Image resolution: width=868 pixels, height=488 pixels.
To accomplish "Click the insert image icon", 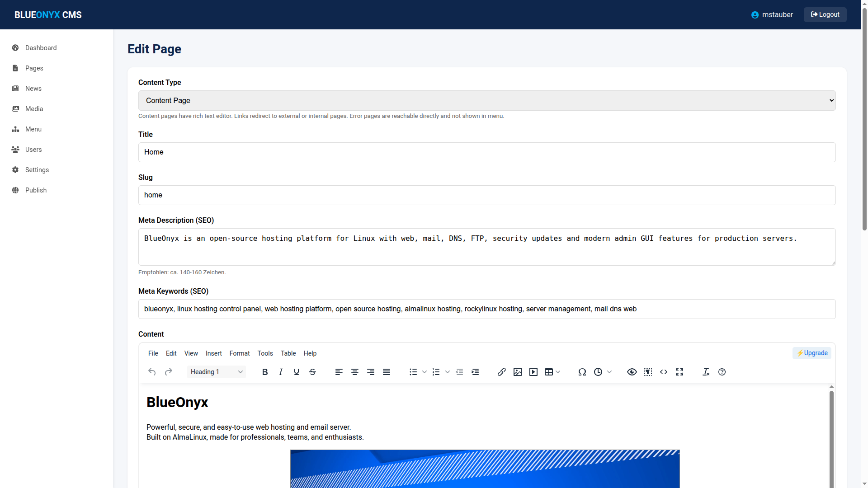I will click(518, 372).
